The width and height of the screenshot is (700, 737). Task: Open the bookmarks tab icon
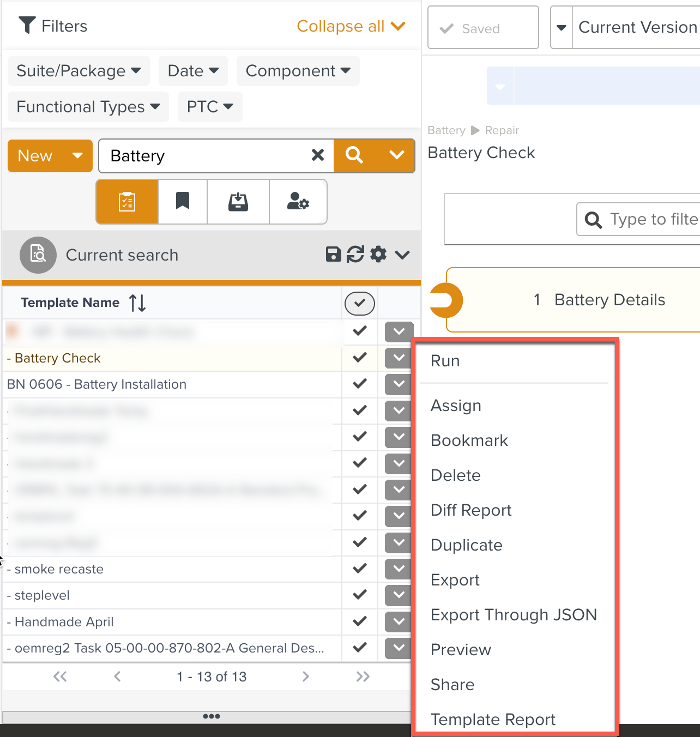(x=183, y=202)
